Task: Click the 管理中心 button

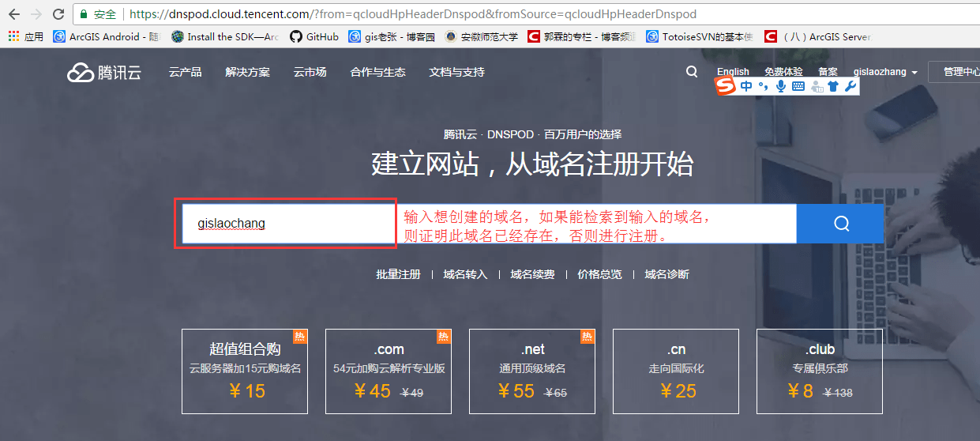Action: (960, 73)
